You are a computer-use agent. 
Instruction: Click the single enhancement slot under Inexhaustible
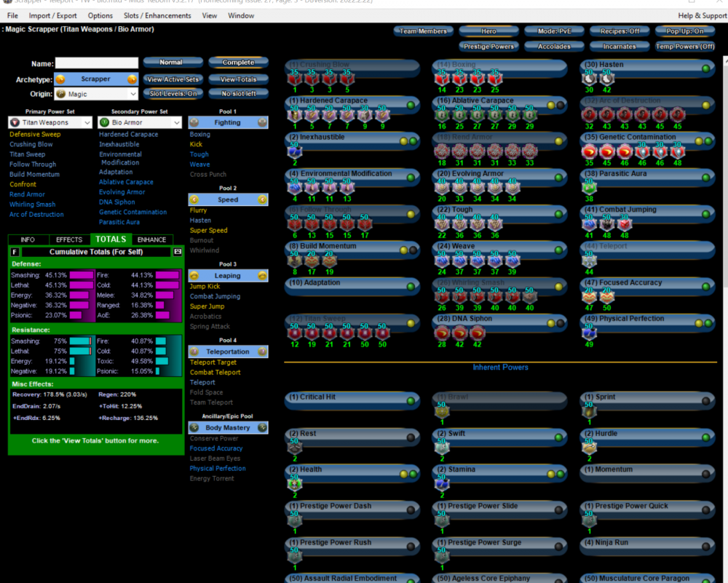[295, 151]
